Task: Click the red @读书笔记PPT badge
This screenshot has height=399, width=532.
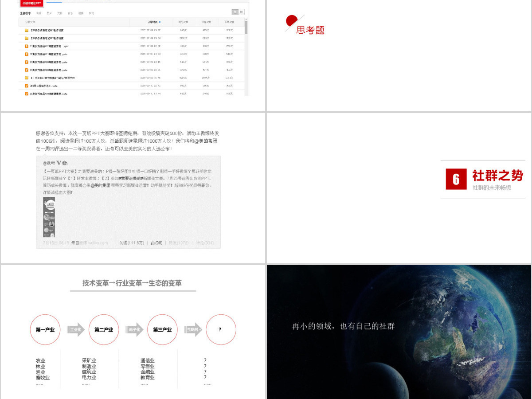Action: 32,3
